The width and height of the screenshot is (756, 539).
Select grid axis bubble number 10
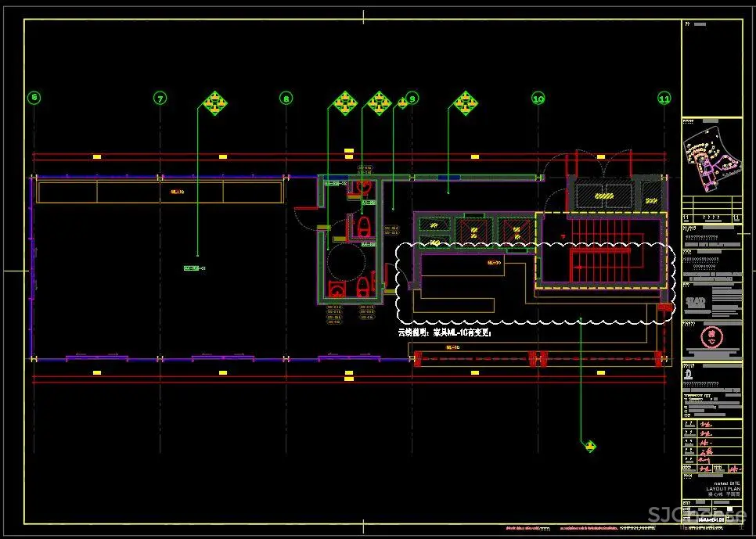pos(538,98)
